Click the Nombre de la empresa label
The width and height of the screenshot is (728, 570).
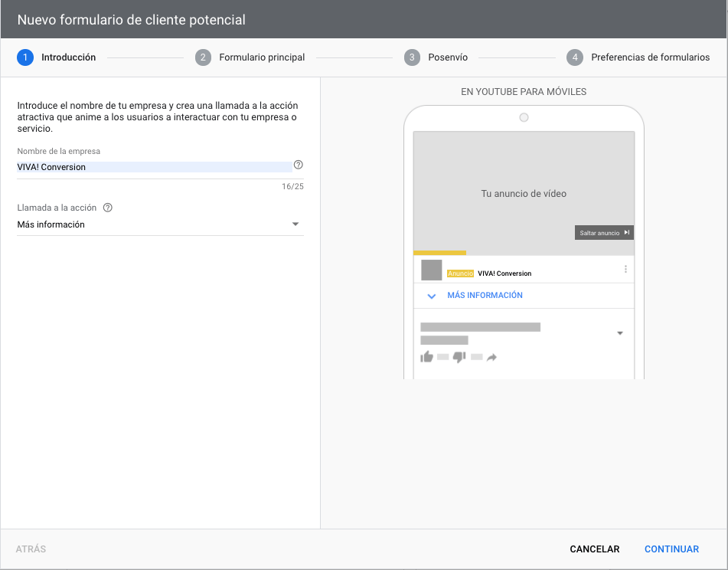(58, 151)
